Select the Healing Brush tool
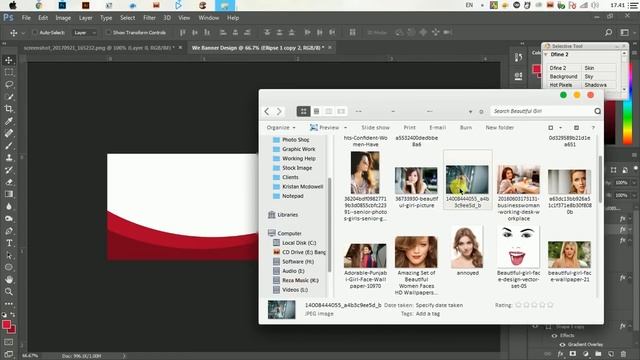This screenshot has width=640, height=360. (x=9, y=133)
